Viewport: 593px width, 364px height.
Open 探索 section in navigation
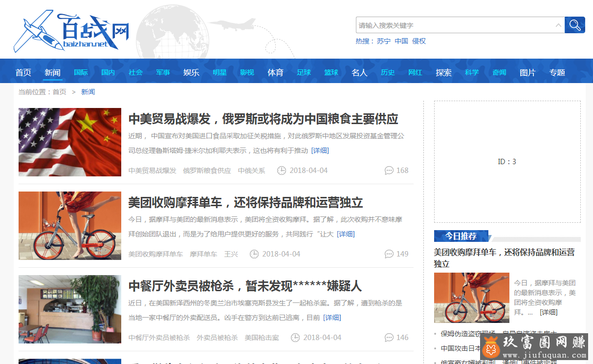pos(443,72)
